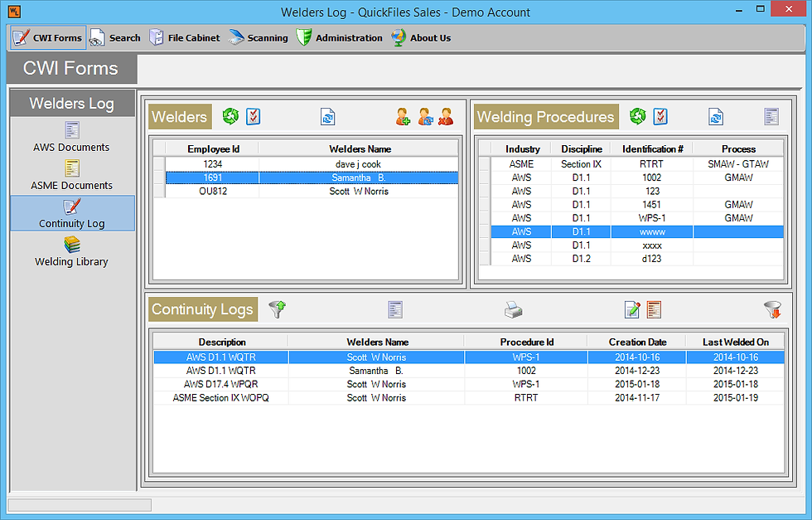Update the welder with the refresh user icon
812x520 pixels.
pyautogui.click(x=424, y=117)
